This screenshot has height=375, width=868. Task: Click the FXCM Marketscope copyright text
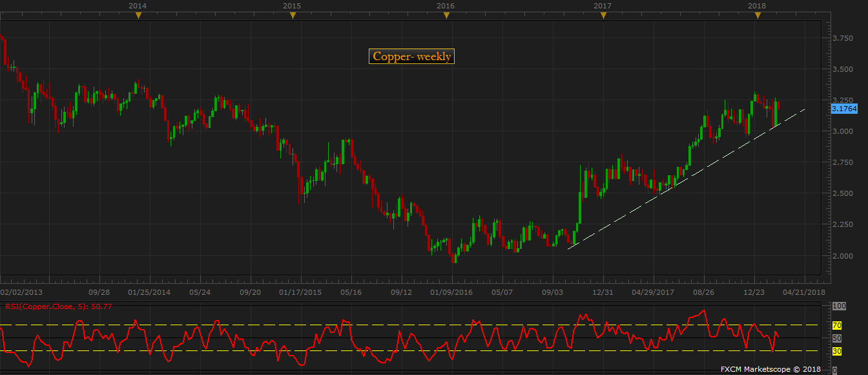[770, 369]
